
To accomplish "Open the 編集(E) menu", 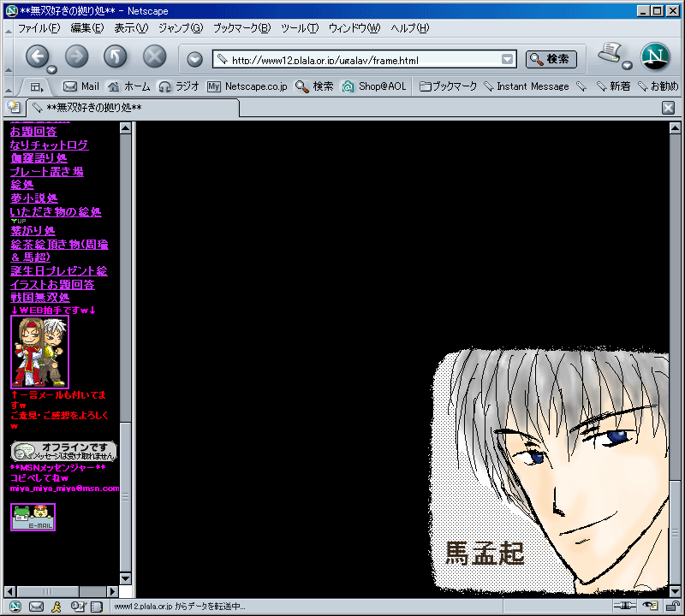I will tap(87, 28).
